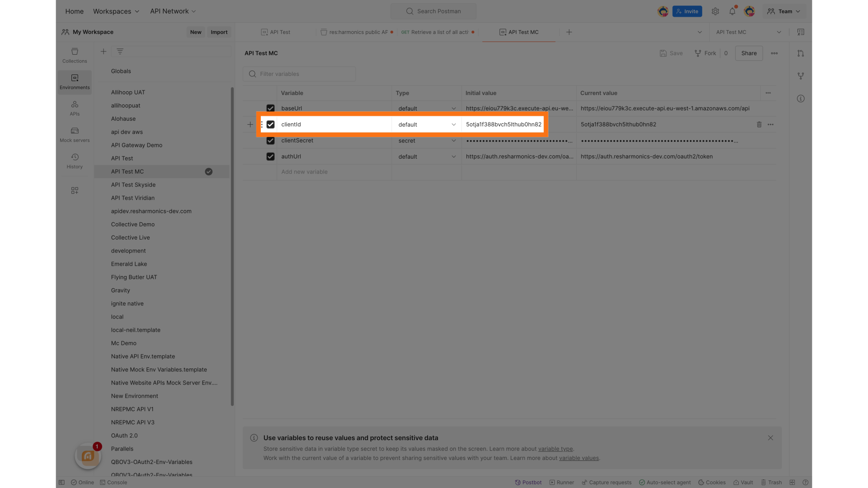This screenshot has width=868, height=488.
Task: Uncheck the clientSecret variable checkbox
Action: click(270, 141)
